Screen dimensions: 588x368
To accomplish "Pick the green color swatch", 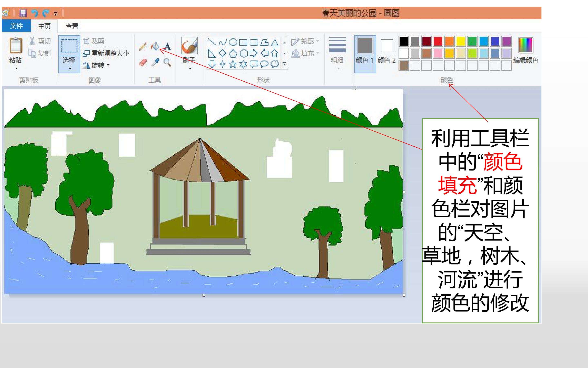I will (472, 41).
